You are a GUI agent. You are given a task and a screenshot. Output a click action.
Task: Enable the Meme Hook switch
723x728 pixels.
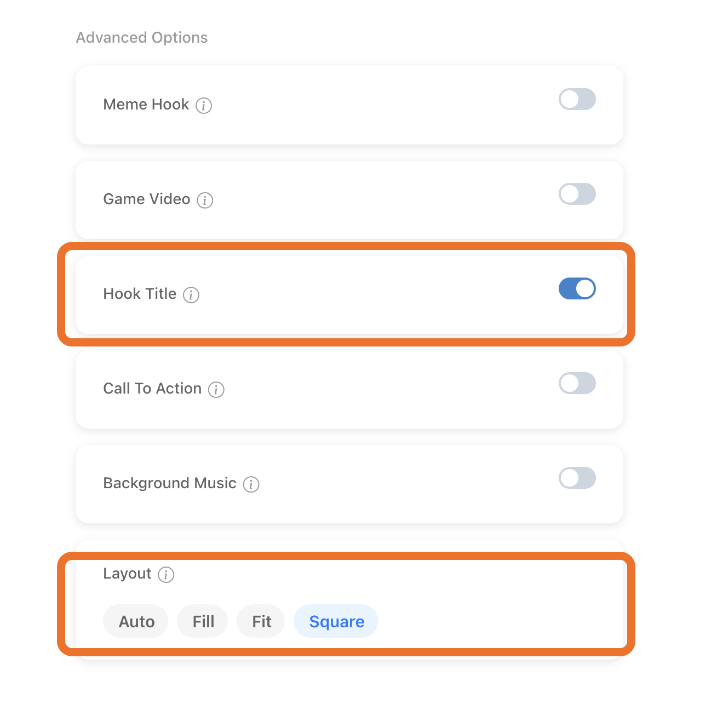tap(577, 99)
